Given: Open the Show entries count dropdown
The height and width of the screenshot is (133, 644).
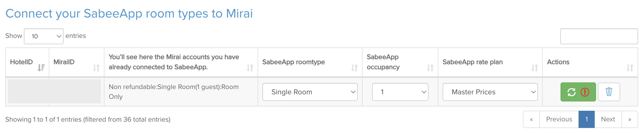Looking at the screenshot, I should 44,36.
